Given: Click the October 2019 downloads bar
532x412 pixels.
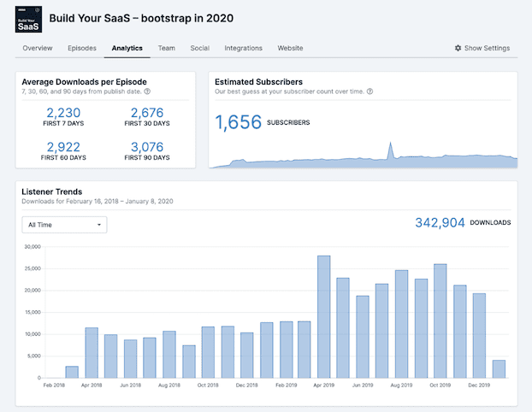Looking at the screenshot, I should click(x=440, y=321).
